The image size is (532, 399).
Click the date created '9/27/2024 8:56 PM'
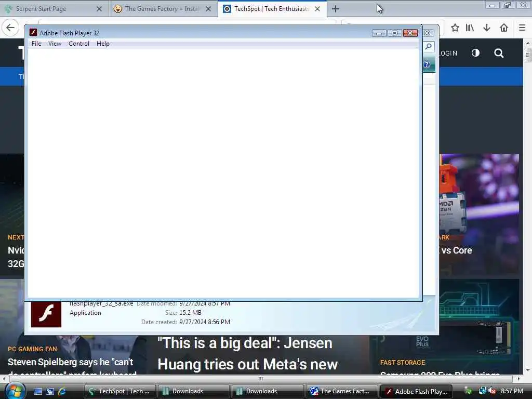pyautogui.click(x=205, y=322)
